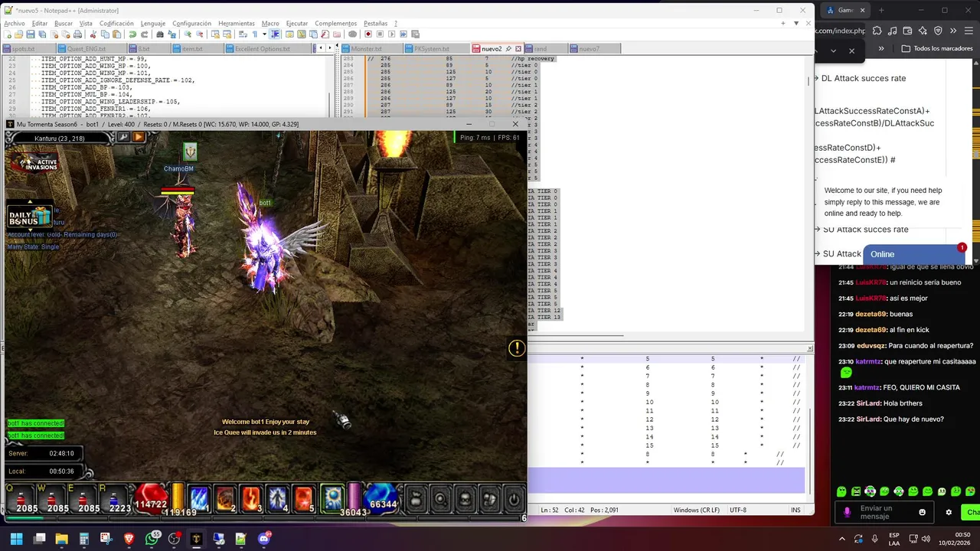Toggle the highlighted indent guide toolbar button

pyautogui.click(x=275, y=34)
